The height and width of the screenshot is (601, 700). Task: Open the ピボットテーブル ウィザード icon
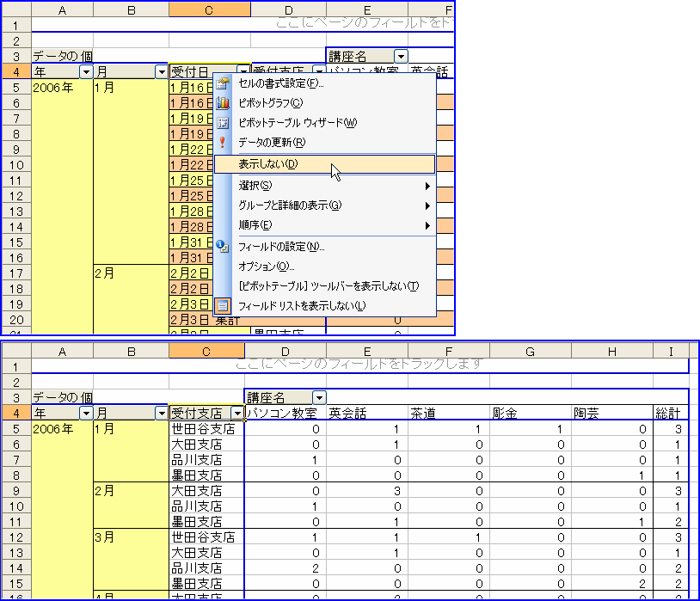click(222, 121)
